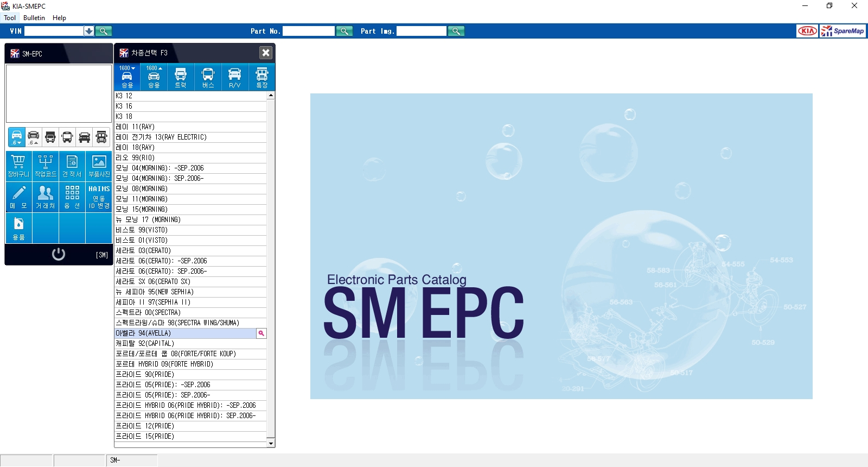Click the power button in SM-EPC panel
This screenshot has height=467, width=868.
pos(58,254)
